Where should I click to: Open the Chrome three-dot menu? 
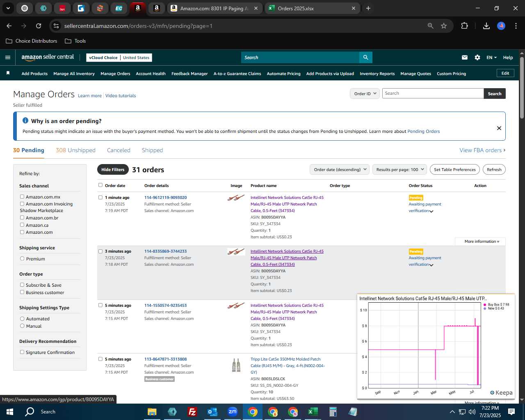click(x=515, y=26)
